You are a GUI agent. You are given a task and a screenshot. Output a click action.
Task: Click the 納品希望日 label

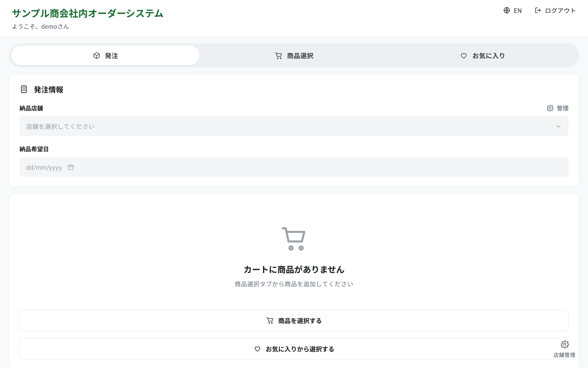pos(34,149)
